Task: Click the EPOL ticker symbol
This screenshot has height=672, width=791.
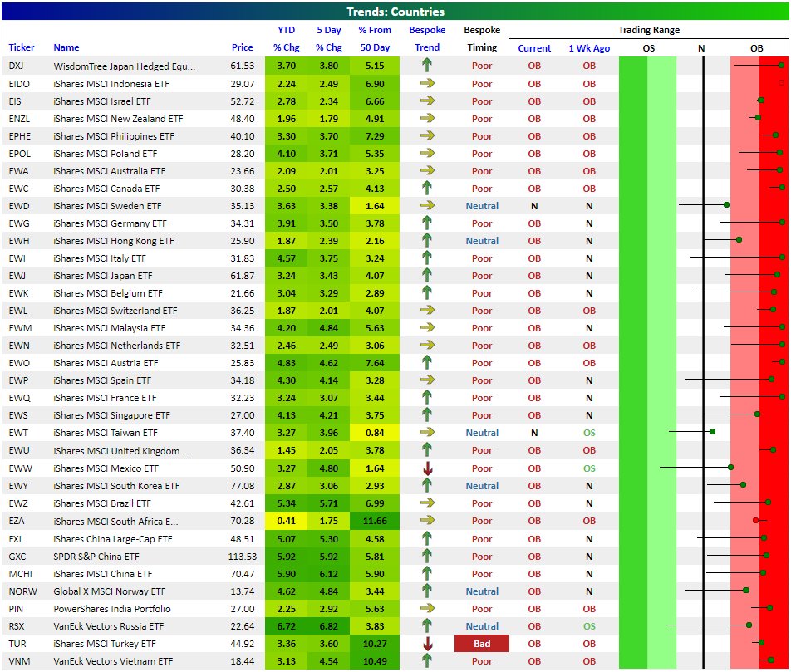Action: coord(20,154)
